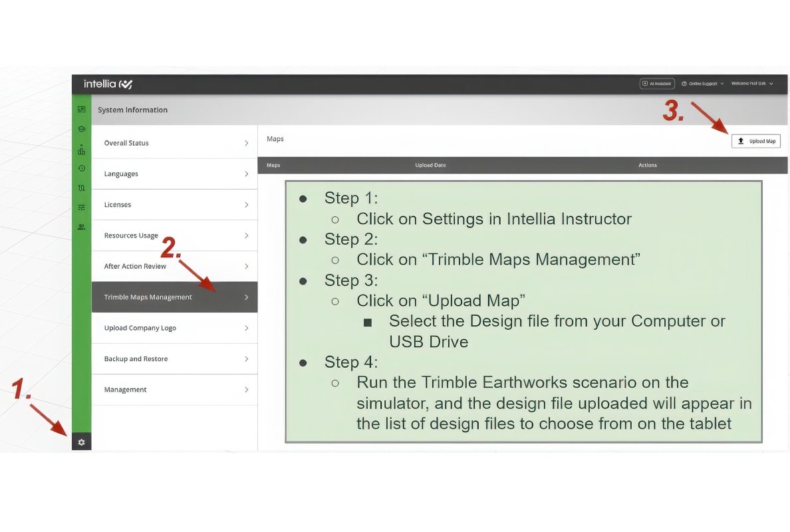This screenshot has width=790, height=532.
Task: Expand the Backup and Restore chevron
Action: tap(246, 358)
